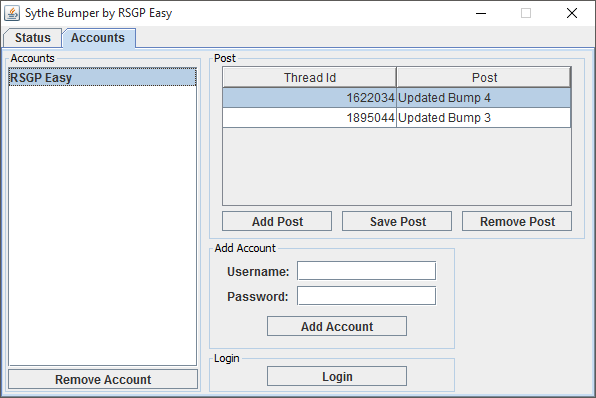
Task: Click the Remove Account button
Action: pos(103,379)
